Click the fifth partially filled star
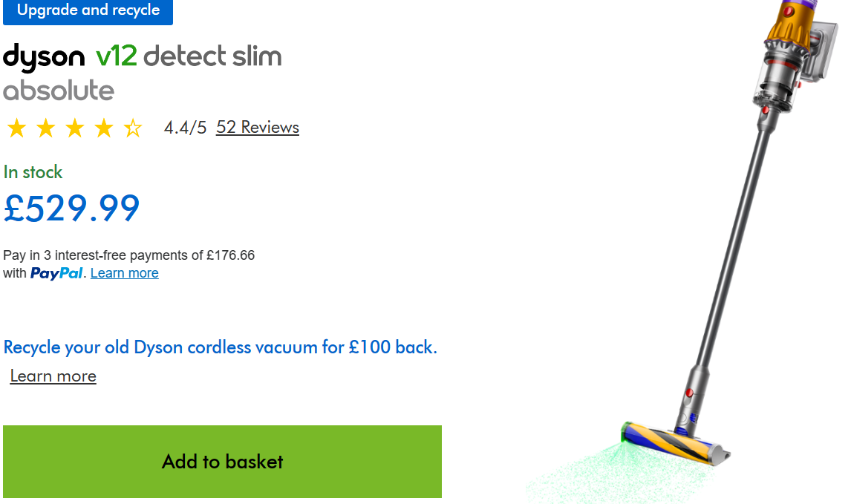The image size is (851, 504). point(132,128)
